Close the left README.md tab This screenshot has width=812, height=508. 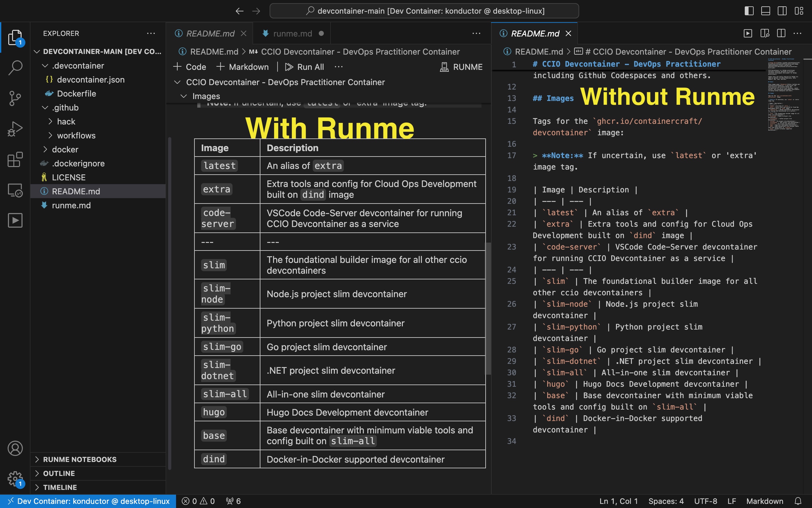pyautogui.click(x=244, y=33)
